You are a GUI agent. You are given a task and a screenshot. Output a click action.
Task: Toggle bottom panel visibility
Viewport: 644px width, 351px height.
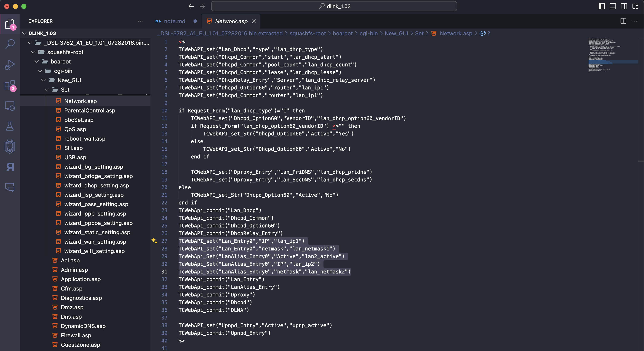pyautogui.click(x=613, y=6)
